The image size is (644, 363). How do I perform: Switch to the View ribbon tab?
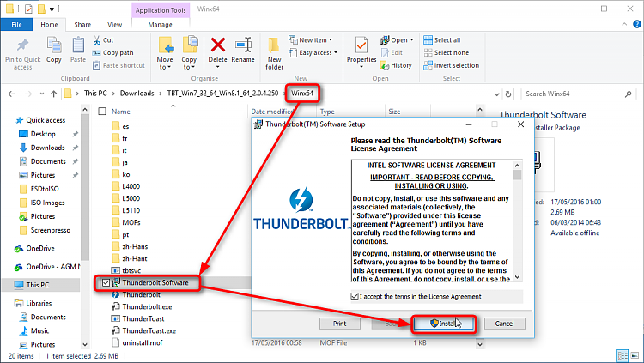(114, 25)
